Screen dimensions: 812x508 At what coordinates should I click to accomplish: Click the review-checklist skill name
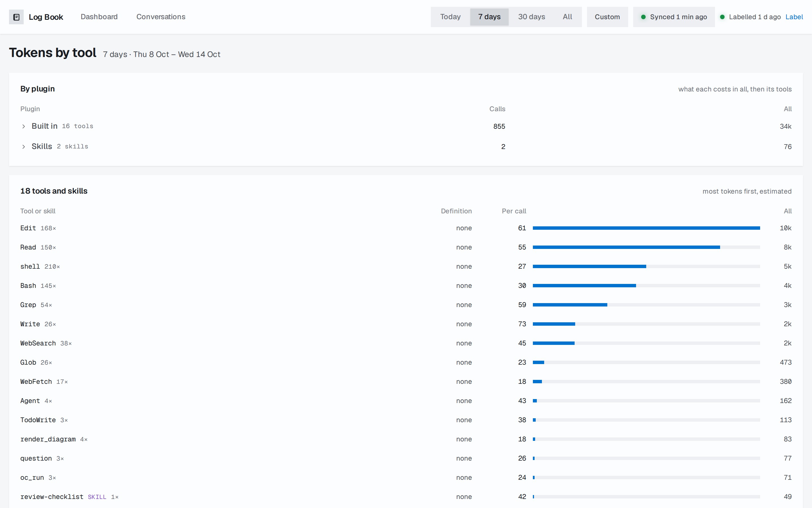tap(52, 497)
